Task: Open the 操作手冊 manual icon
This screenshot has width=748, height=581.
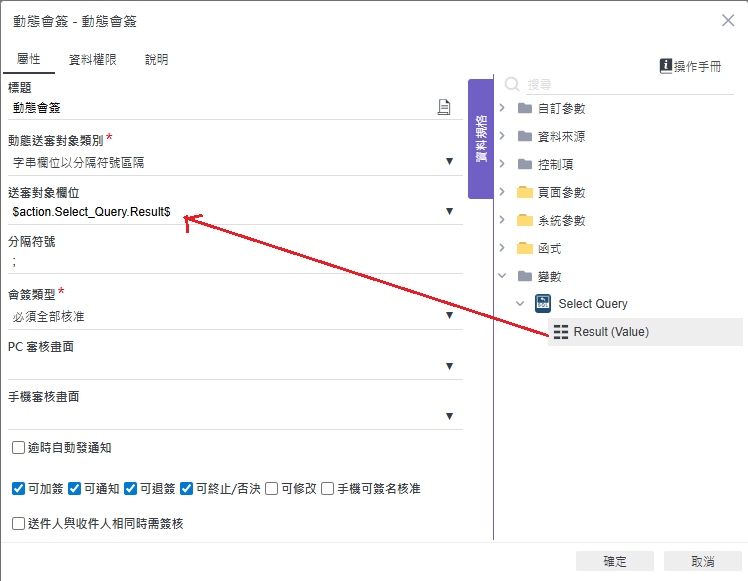Action: (666, 66)
